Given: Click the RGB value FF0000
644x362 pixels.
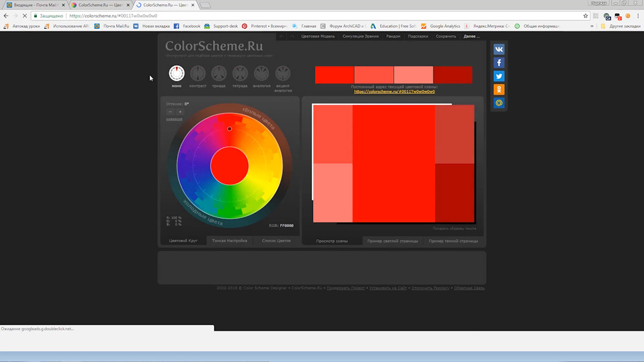Looking at the screenshot, I should pos(287,226).
